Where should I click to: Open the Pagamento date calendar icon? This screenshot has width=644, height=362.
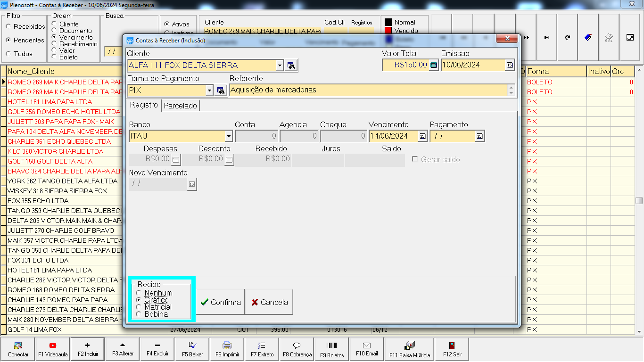click(479, 136)
